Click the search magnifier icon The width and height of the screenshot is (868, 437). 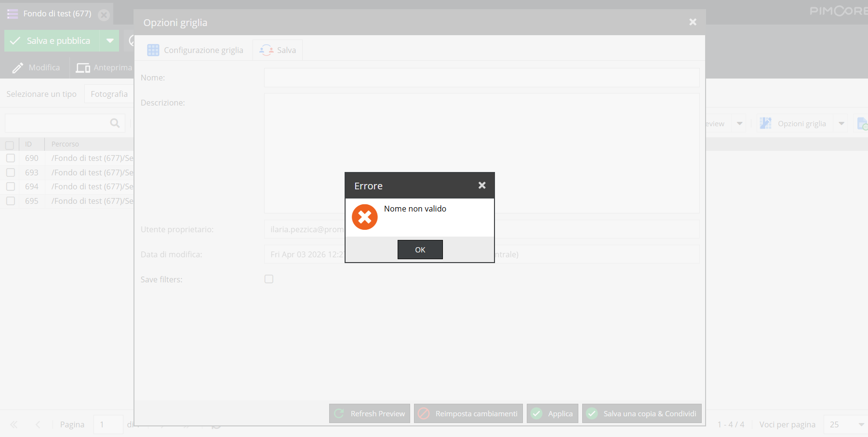115,123
